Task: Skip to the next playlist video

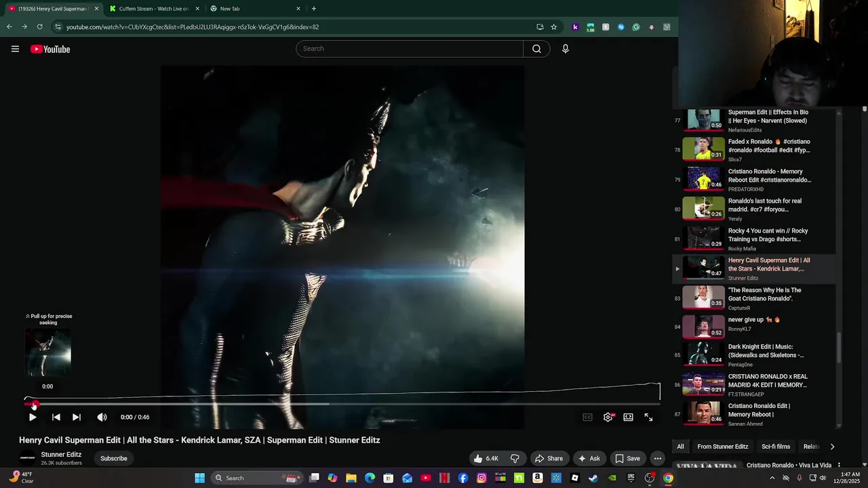Action: tap(77, 418)
